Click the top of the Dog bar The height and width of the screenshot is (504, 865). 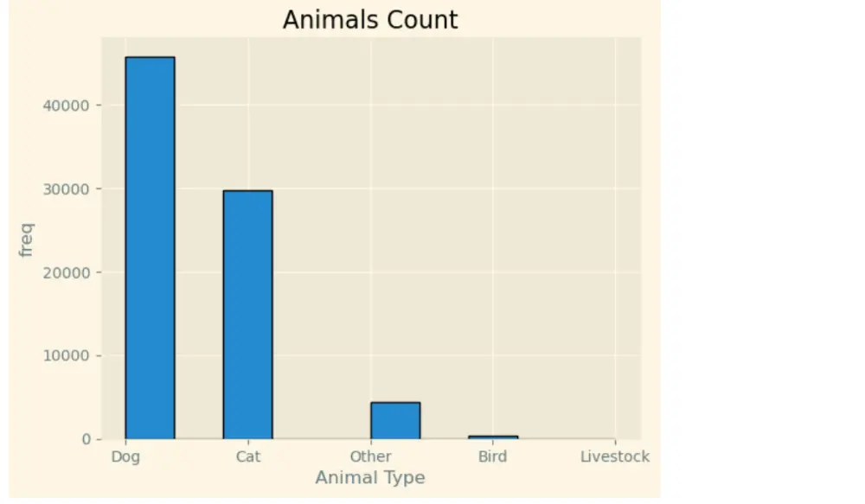pos(150,57)
